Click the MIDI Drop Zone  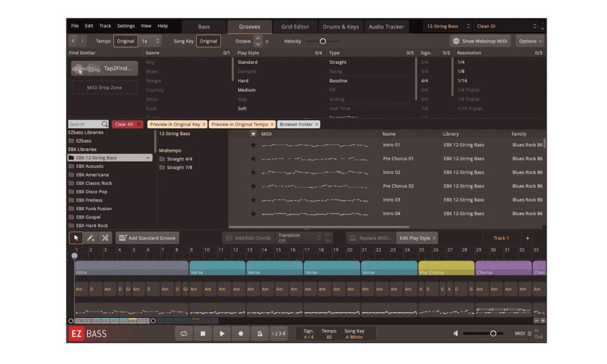[104, 88]
